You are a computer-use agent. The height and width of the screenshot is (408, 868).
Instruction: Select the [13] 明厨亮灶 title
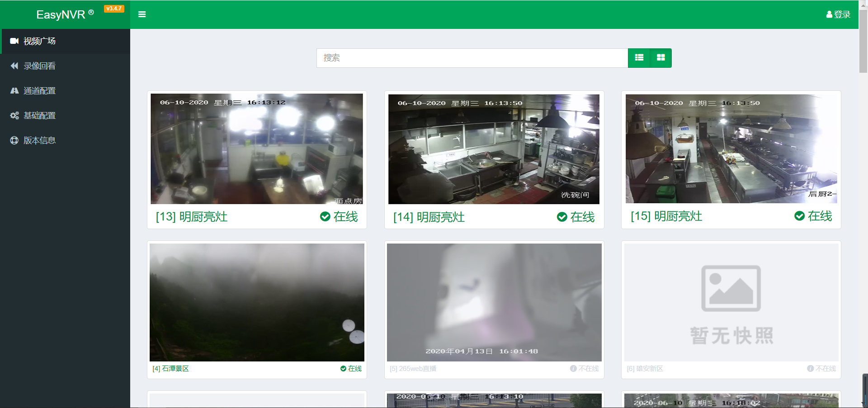[x=192, y=217]
